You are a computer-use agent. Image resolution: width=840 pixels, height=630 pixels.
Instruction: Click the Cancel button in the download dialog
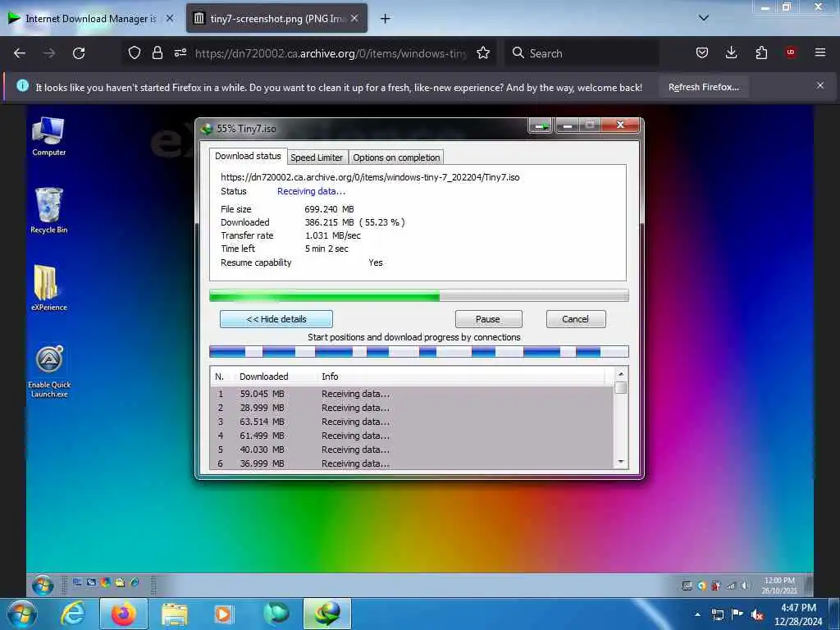576,319
